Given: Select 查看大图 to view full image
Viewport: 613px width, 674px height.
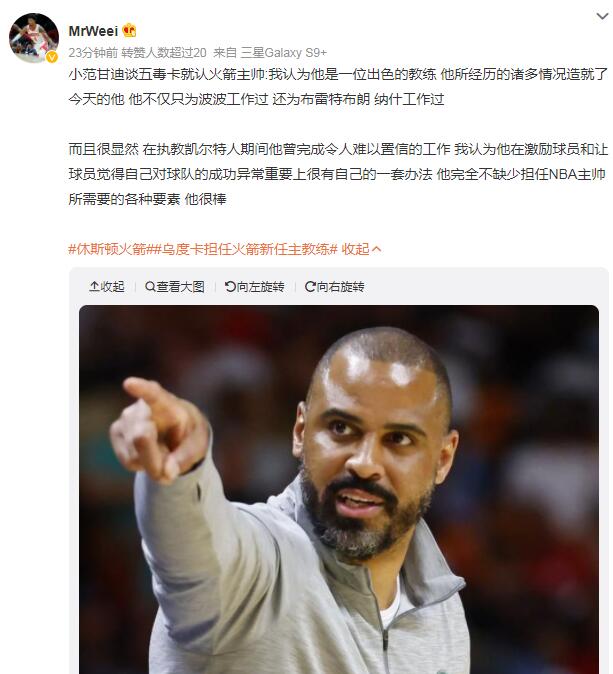Looking at the screenshot, I should [175, 286].
